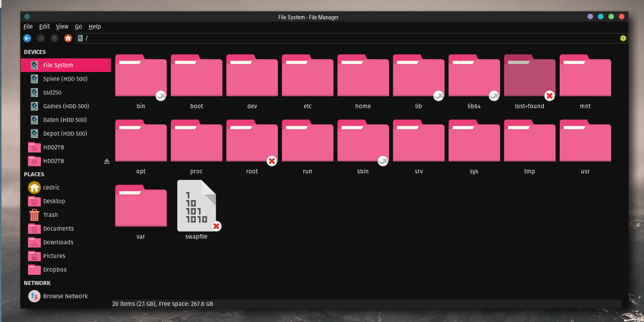The height and width of the screenshot is (322, 644).
Task: Go back with the blue back arrow
Action: [27, 38]
